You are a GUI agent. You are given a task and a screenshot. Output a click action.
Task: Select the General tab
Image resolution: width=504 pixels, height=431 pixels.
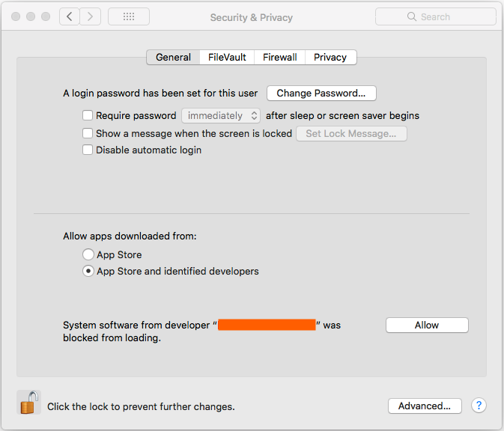pos(173,58)
